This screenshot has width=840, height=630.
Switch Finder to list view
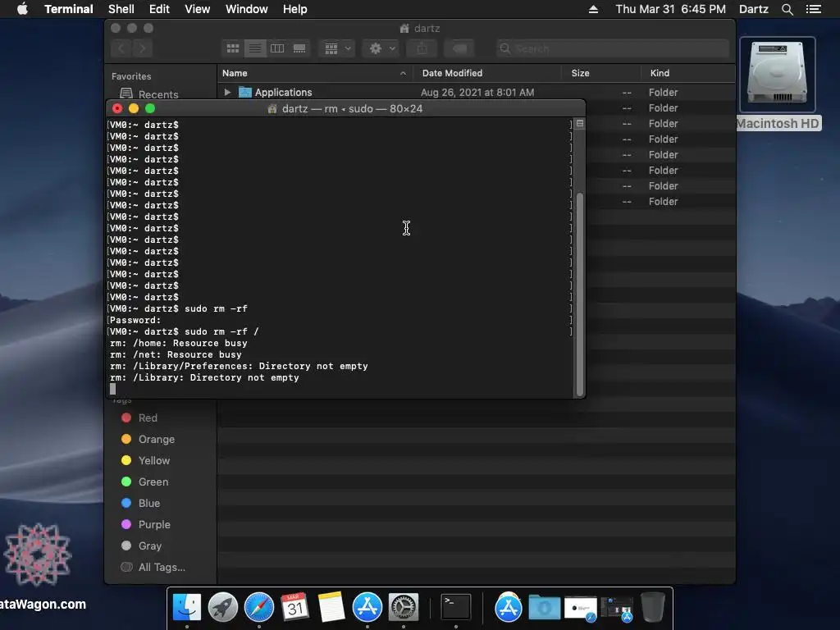[255, 48]
